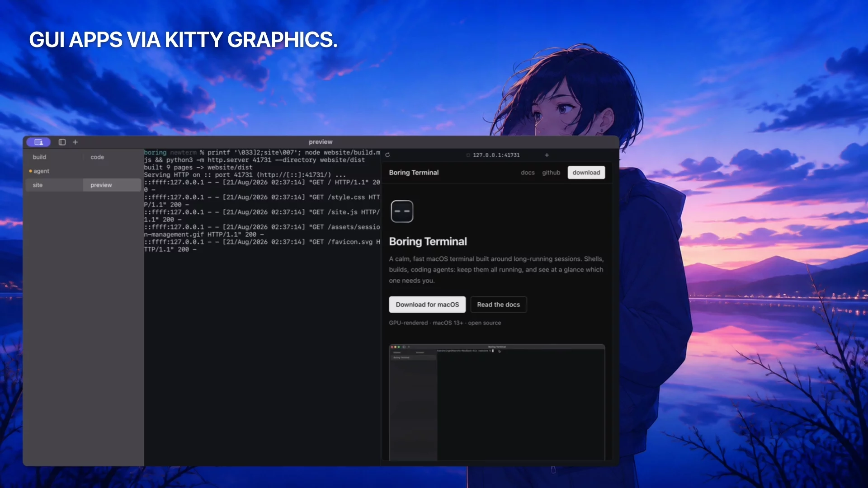Click the download button in site header
The width and height of the screenshot is (868, 488).
(x=586, y=173)
